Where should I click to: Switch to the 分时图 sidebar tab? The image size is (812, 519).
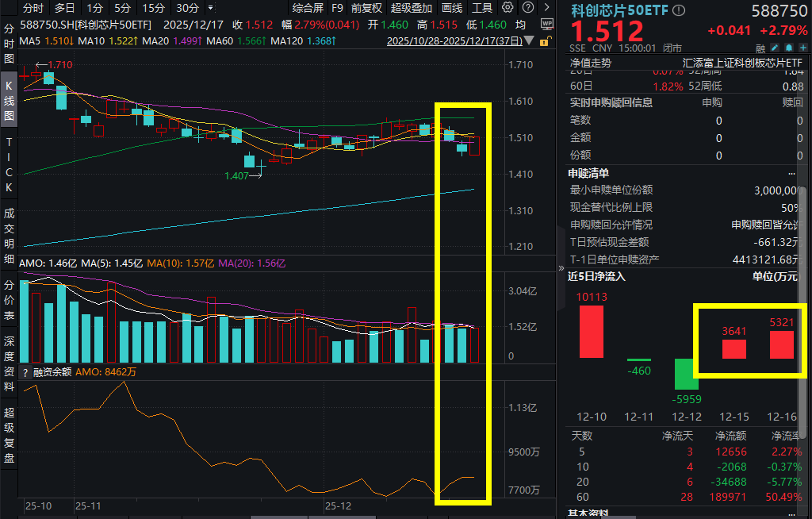(x=8, y=44)
